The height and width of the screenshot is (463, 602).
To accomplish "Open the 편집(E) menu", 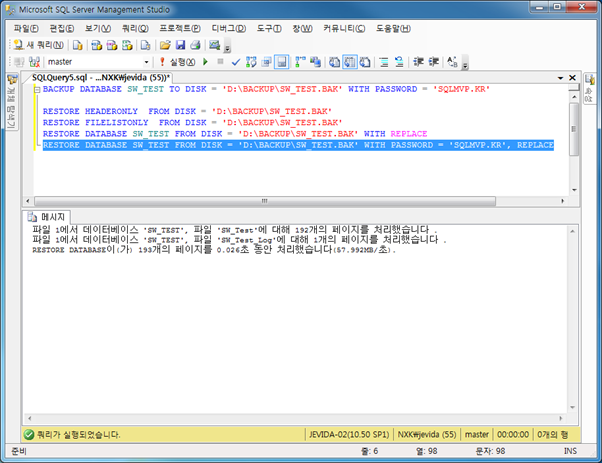I will [62, 28].
